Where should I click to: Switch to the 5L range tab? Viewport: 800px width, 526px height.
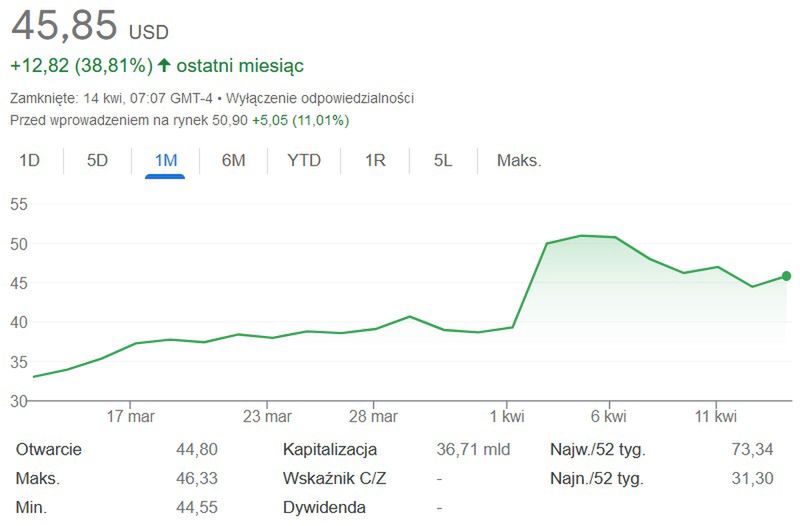[x=443, y=160]
